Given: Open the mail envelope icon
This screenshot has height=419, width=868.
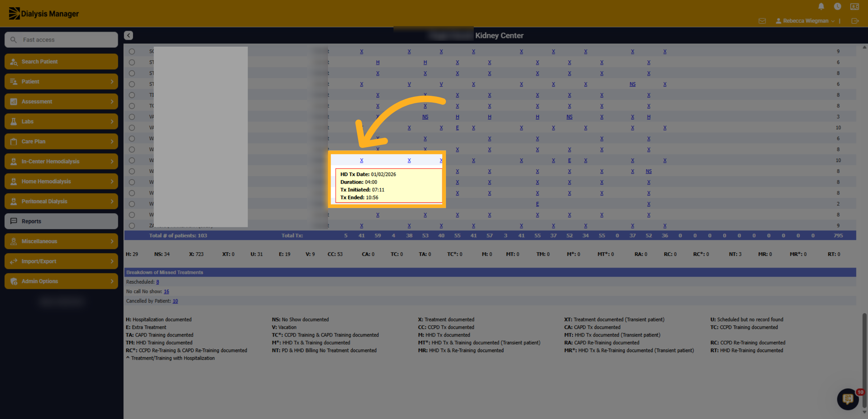Looking at the screenshot, I should point(762,21).
